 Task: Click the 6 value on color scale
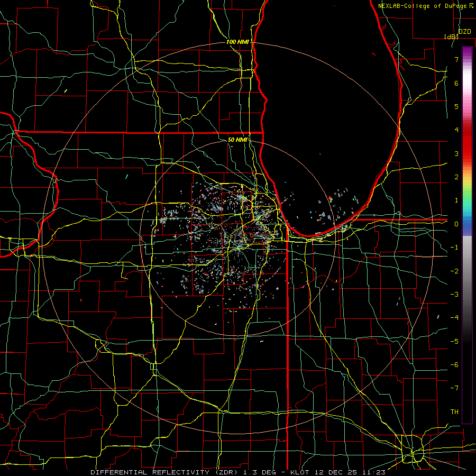(x=456, y=83)
